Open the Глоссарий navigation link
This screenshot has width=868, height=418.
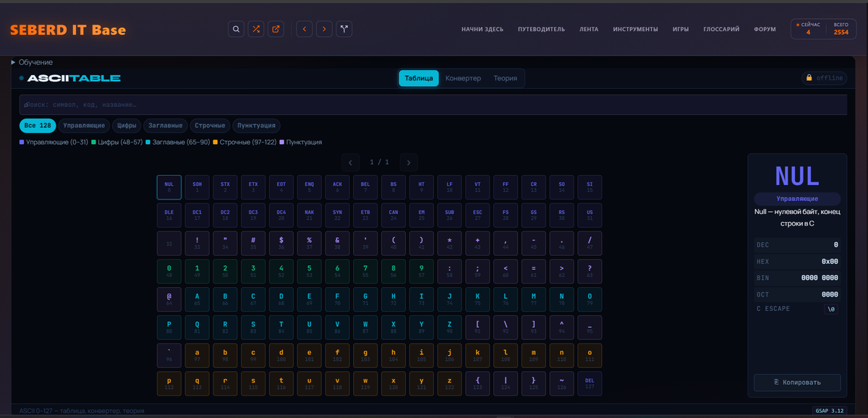(721, 30)
